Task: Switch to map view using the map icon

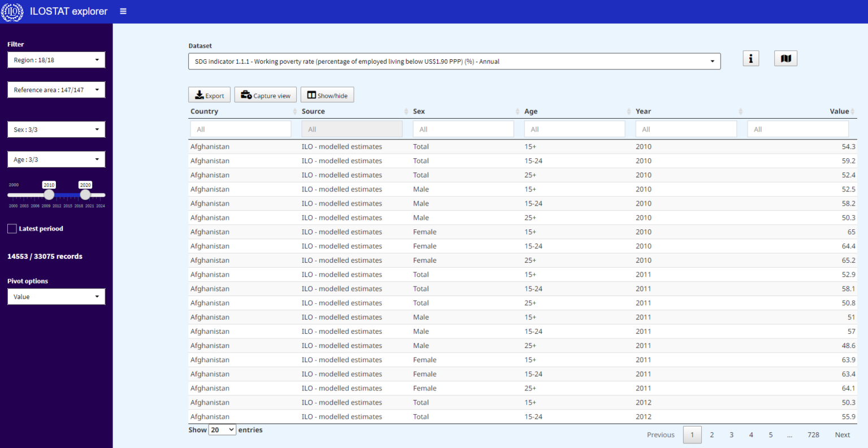Action: 785,58
